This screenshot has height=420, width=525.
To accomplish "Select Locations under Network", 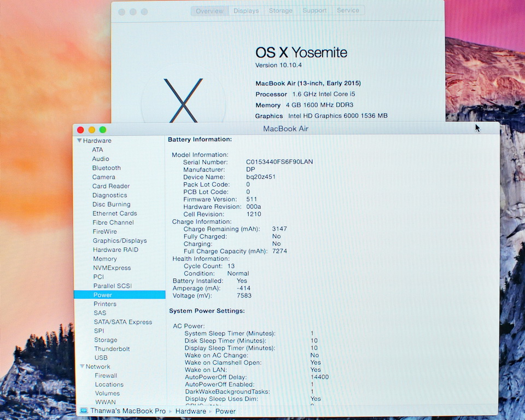I will pyautogui.click(x=109, y=384).
